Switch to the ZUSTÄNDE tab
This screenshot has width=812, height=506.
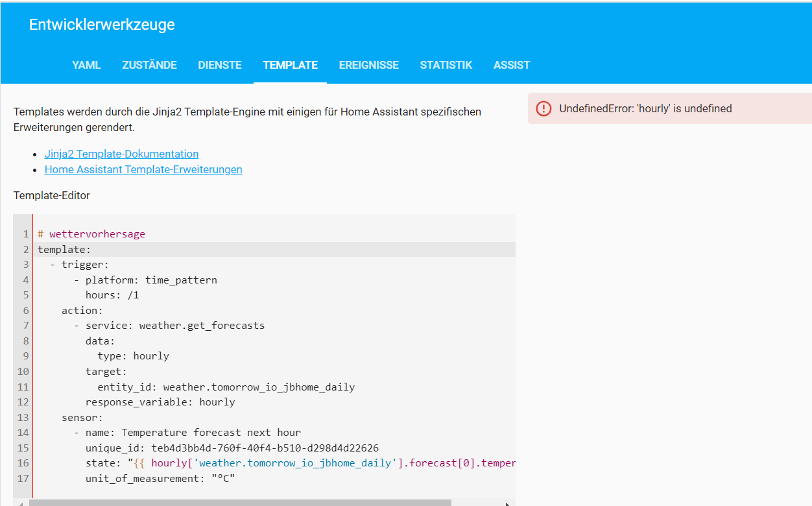(x=149, y=65)
